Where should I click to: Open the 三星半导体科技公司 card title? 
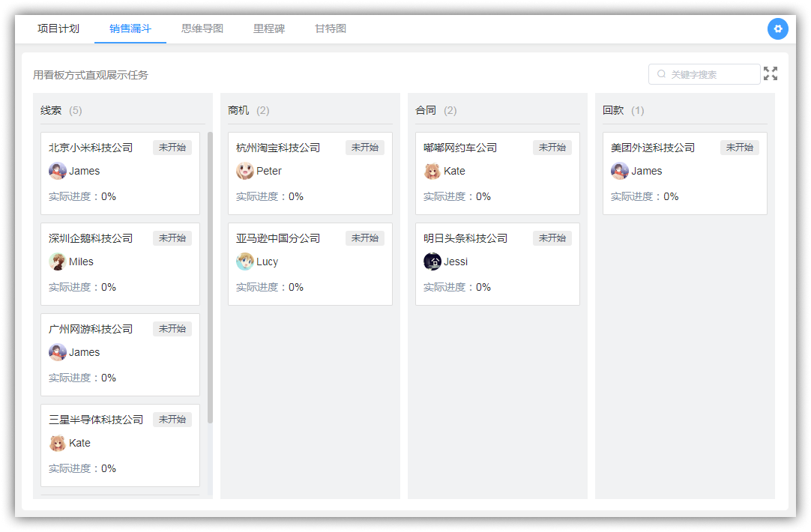[x=96, y=420]
